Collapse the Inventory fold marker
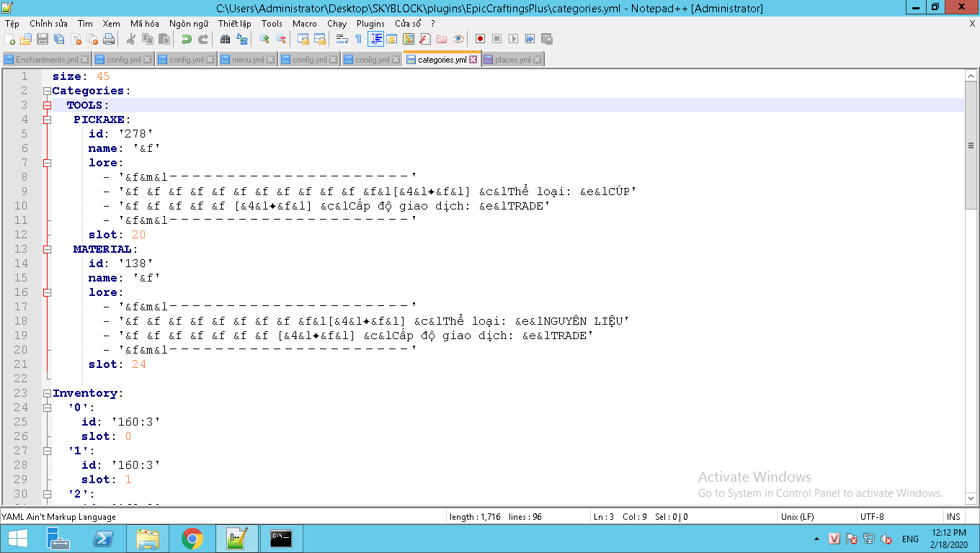 point(47,393)
